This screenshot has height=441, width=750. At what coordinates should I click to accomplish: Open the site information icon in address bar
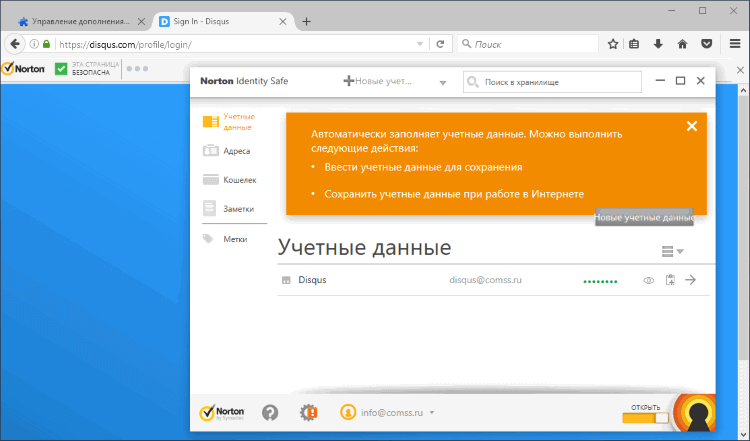(34, 44)
